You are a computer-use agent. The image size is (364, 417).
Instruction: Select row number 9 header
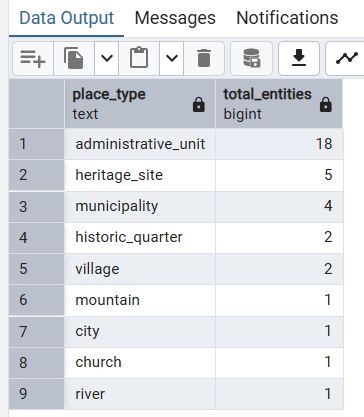pyautogui.click(x=37, y=394)
